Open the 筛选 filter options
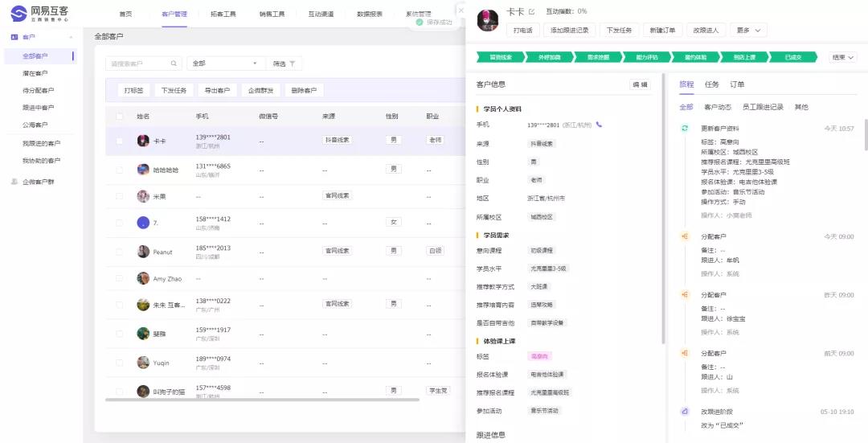868x443 pixels. tap(284, 64)
